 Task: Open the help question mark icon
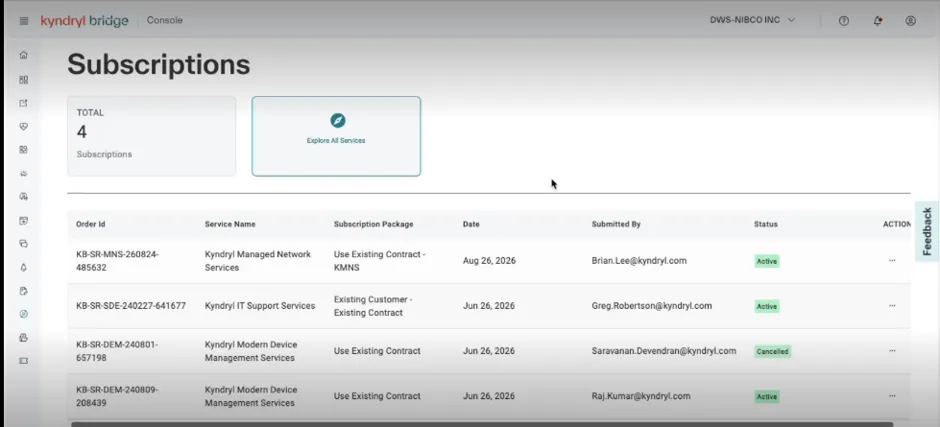click(844, 21)
